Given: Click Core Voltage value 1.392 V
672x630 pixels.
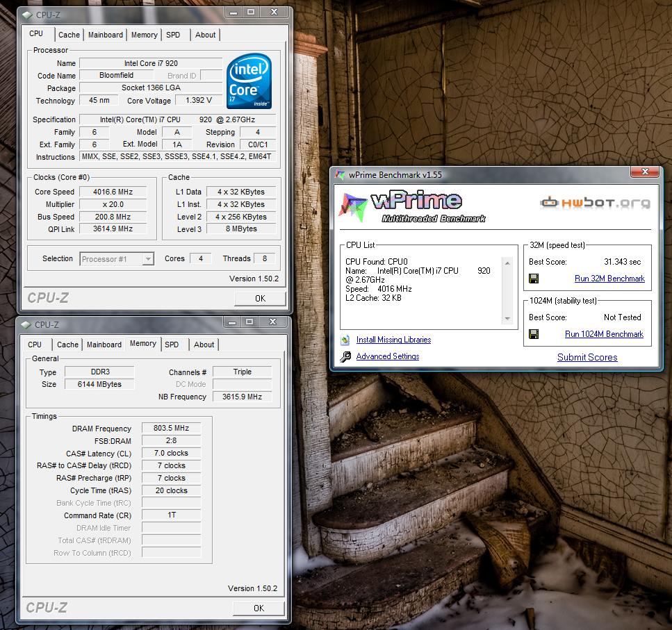Looking at the screenshot, I should click(x=199, y=100).
